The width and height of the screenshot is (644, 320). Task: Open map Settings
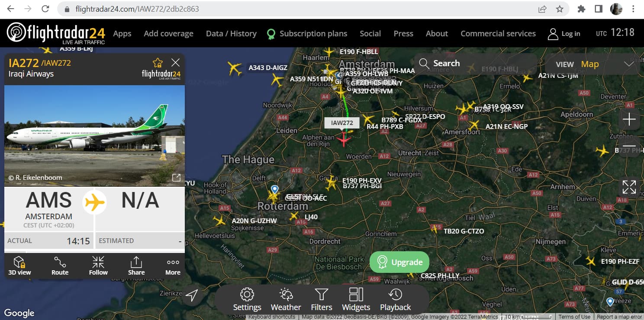pyautogui.click(x=247, y=300)
